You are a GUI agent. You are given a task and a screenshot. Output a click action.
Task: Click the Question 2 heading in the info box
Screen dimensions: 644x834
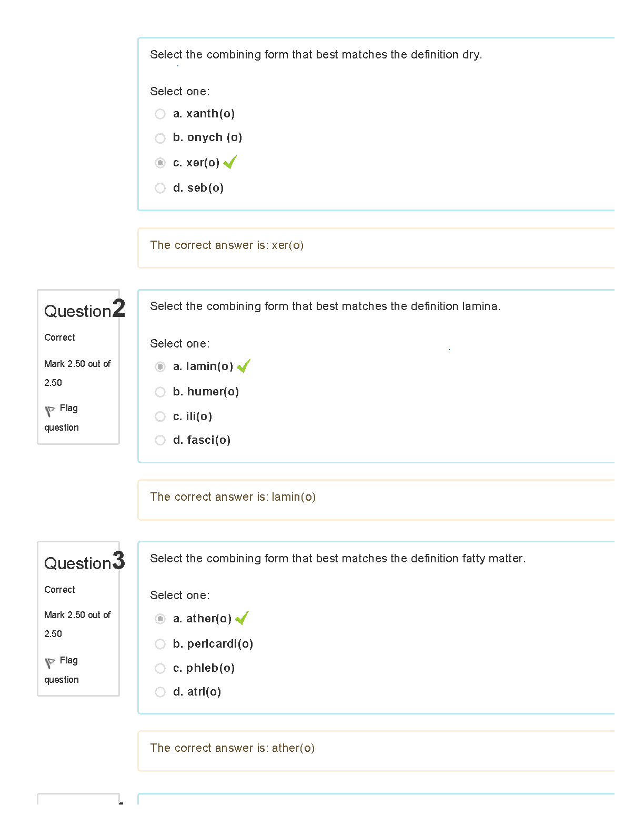click(x=85, y=309)
